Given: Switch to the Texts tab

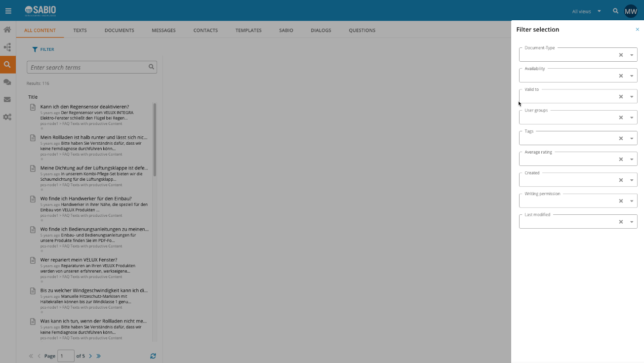Looking at the screenshot, I should click(80, 30).
